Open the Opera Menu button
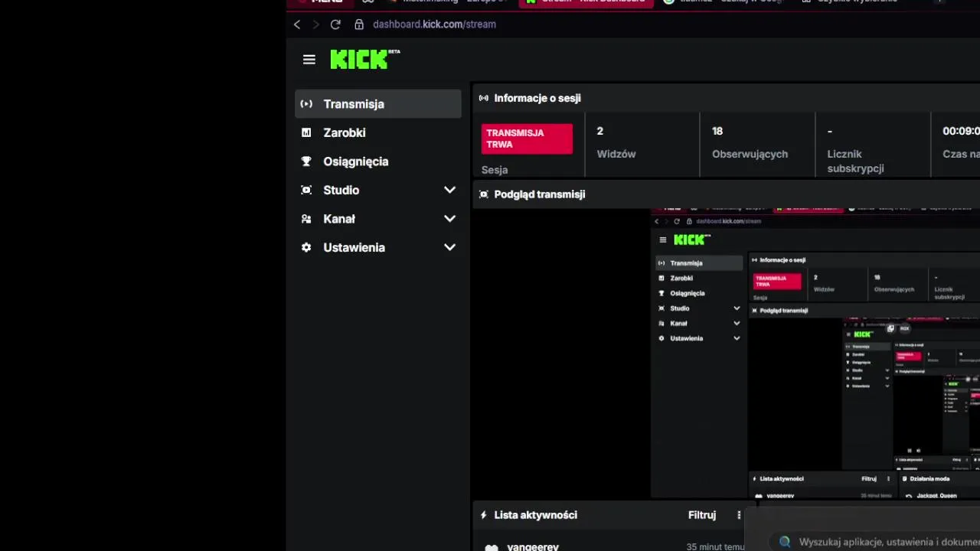The height and width of the screenshot is (551, 980). [320, 2]
